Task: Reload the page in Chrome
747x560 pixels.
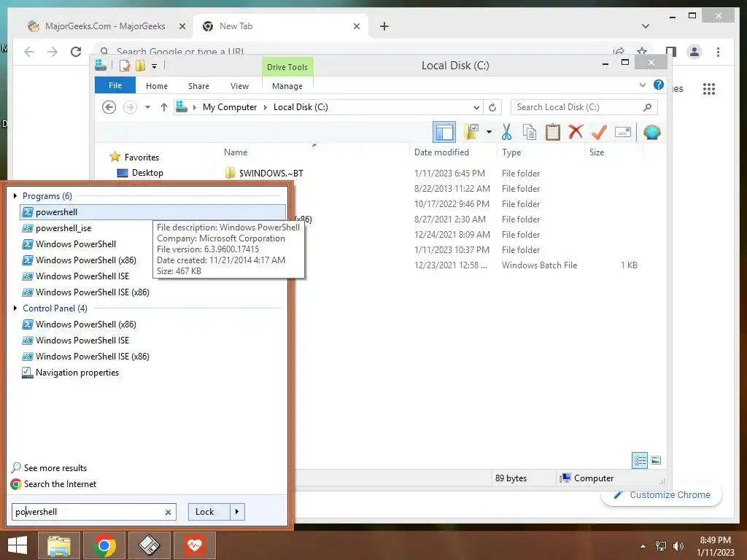Action: click(76, 52)
